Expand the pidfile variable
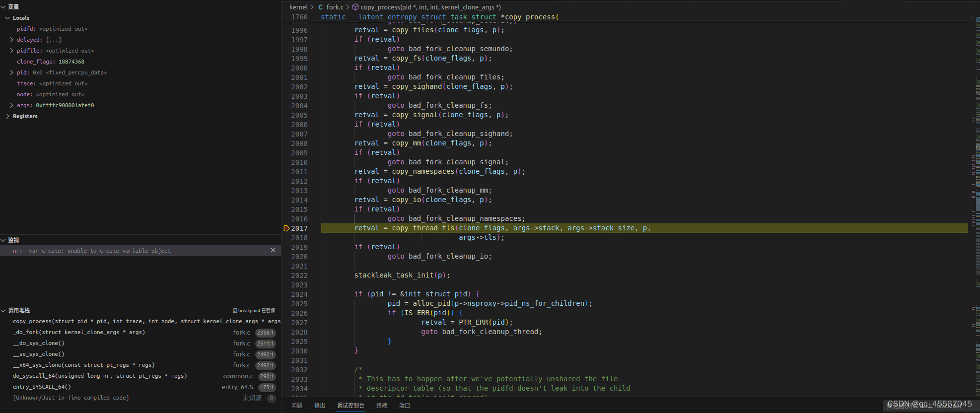The height and width of the screenshot is (413, 980). [x=11, y=51]
